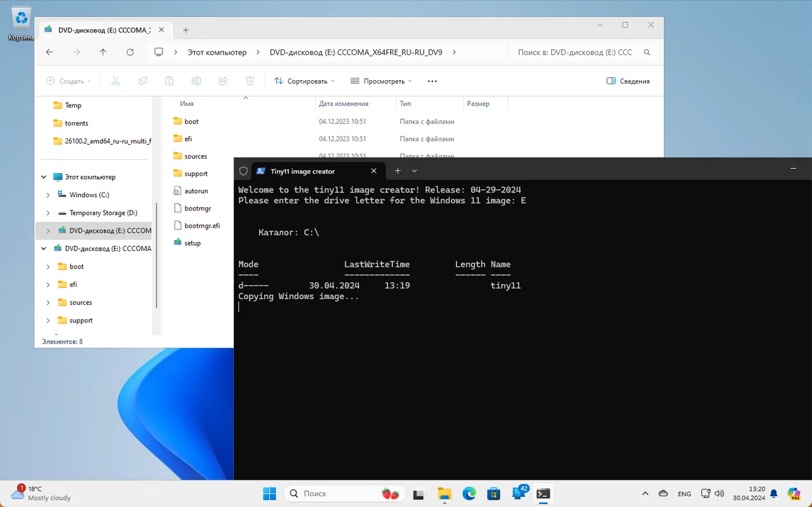Open the taskbar app with 42 badge

[519, 493]
